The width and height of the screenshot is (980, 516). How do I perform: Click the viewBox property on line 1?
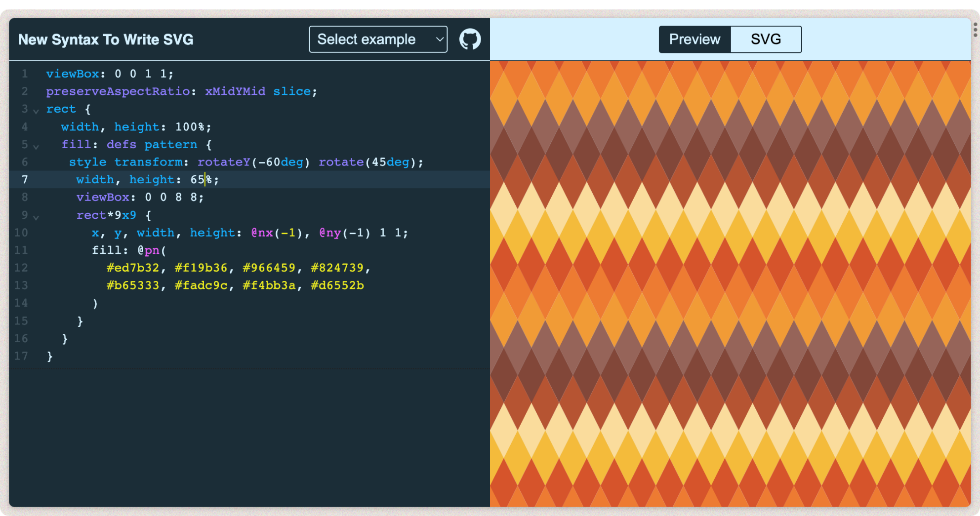(x=73, y=74)
